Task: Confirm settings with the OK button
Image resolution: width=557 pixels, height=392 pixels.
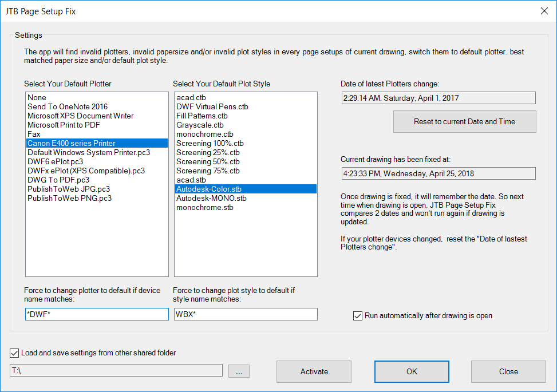Action: click(x=412, y=371)
